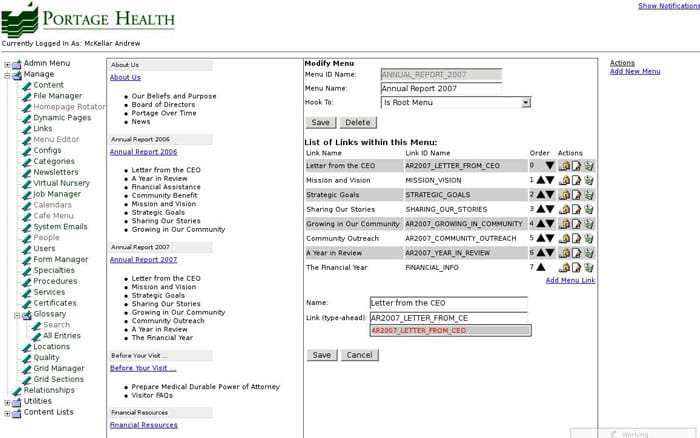Screen dimensions: 700x438
Task: Move Mission and Vision down in order
Action: 550,180
